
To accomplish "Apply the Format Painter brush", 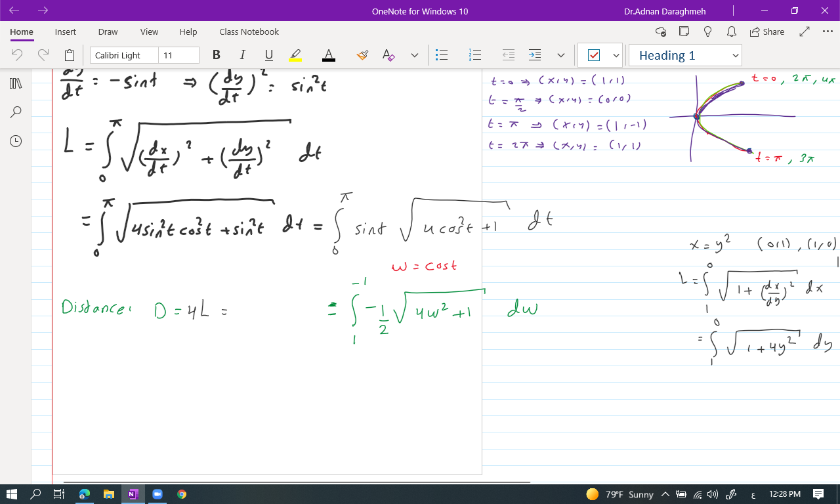I will click(x=362, y=55).
